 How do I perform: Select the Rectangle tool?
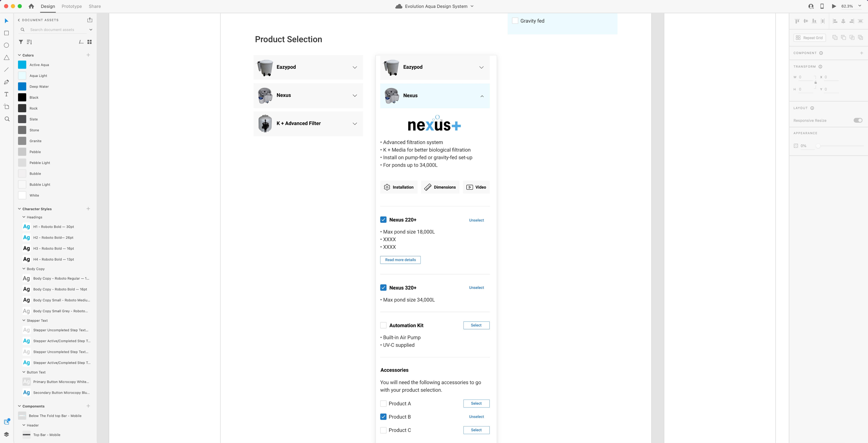pos(6,33)
